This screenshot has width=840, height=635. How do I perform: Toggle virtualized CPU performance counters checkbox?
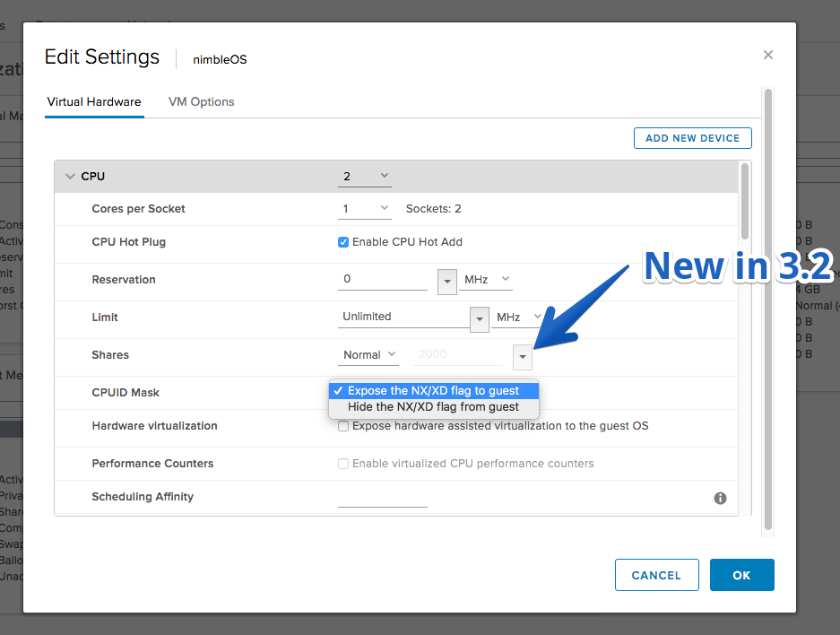coord(343,464)
